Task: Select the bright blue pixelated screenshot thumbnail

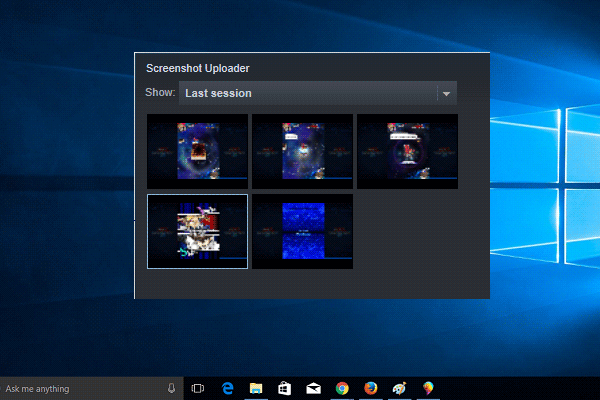Action: [x=302, y=231]
